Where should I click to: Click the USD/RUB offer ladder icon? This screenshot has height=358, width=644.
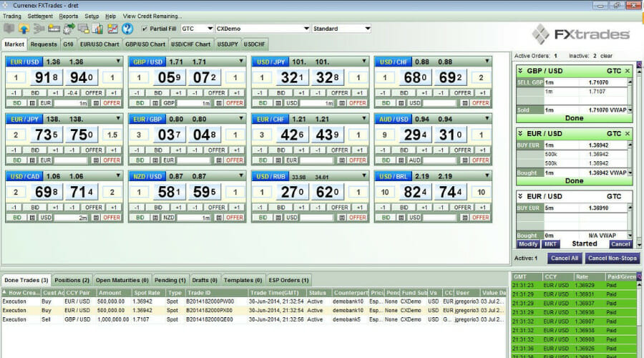click(342, 218)
